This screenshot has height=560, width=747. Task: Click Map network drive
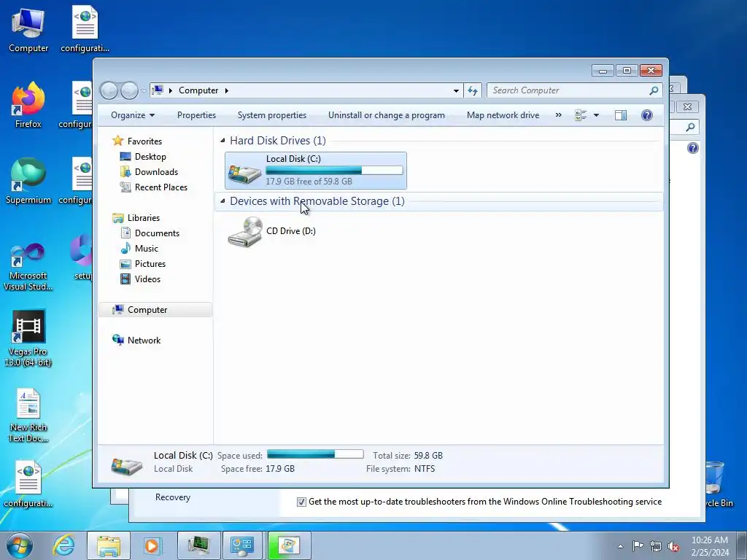(x=503, y=115)
